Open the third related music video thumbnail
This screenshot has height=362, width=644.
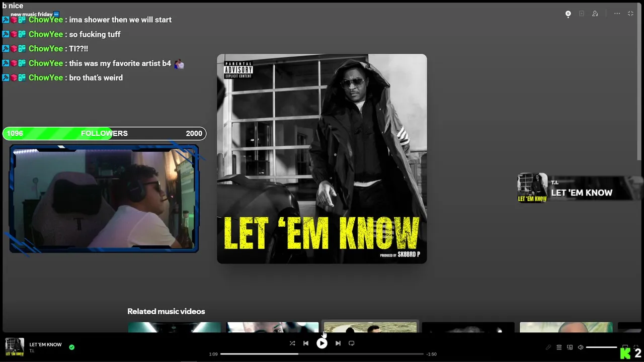pos(370,327)
